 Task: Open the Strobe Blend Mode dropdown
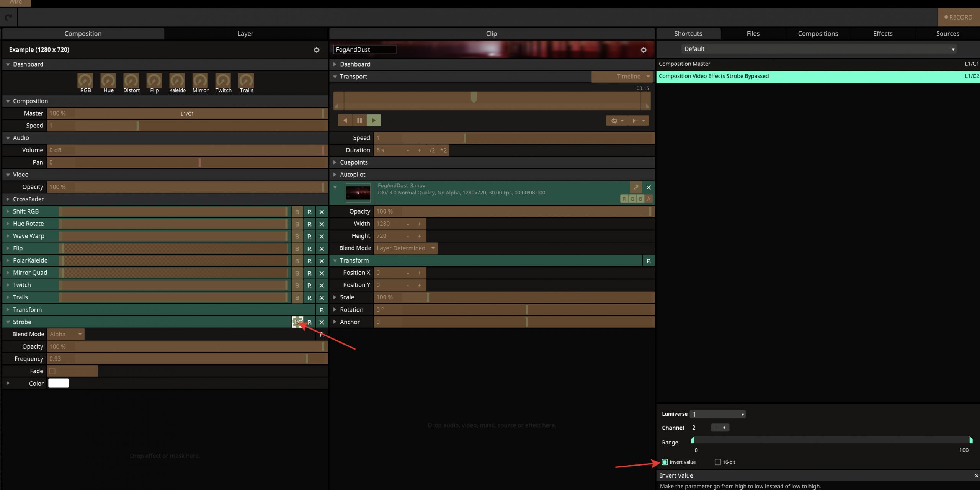[65, 334]
